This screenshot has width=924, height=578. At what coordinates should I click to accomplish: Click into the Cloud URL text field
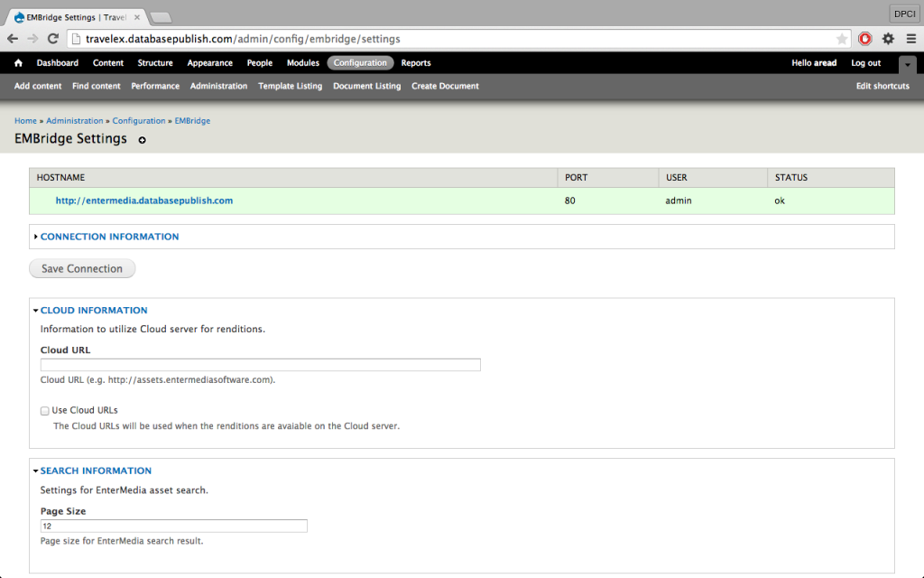[x=261, y=365]
